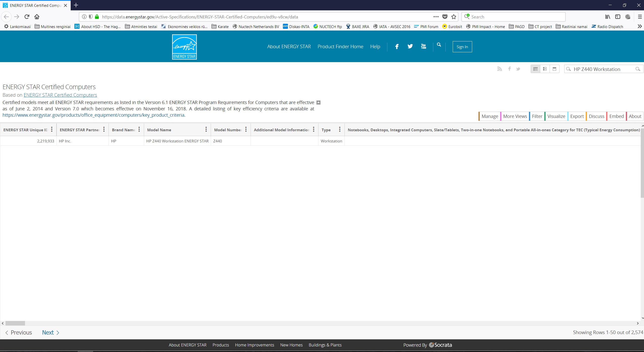Click the ENERGY STAR logo
Screen dimensions: 644x352
click(184, 47)
